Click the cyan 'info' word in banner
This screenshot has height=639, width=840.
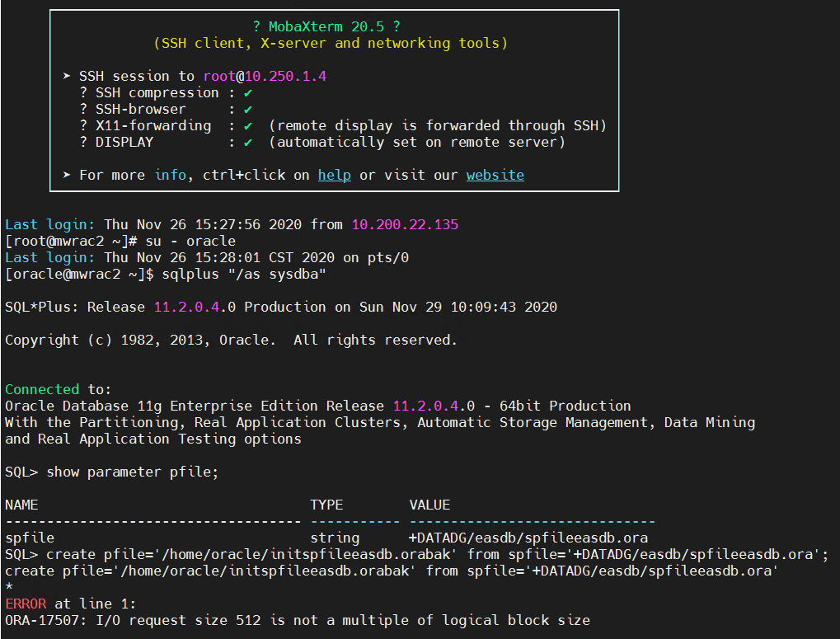tap(171, 175)
